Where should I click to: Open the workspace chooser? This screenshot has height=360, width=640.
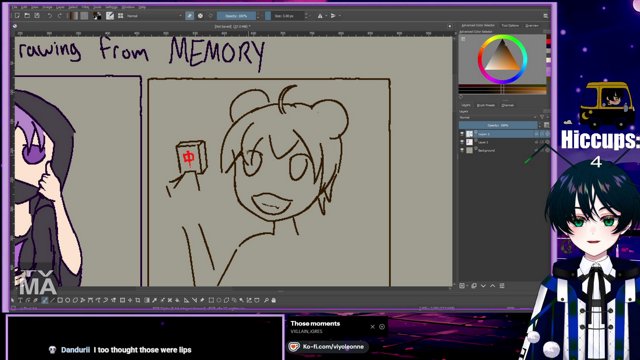[546, 16]
